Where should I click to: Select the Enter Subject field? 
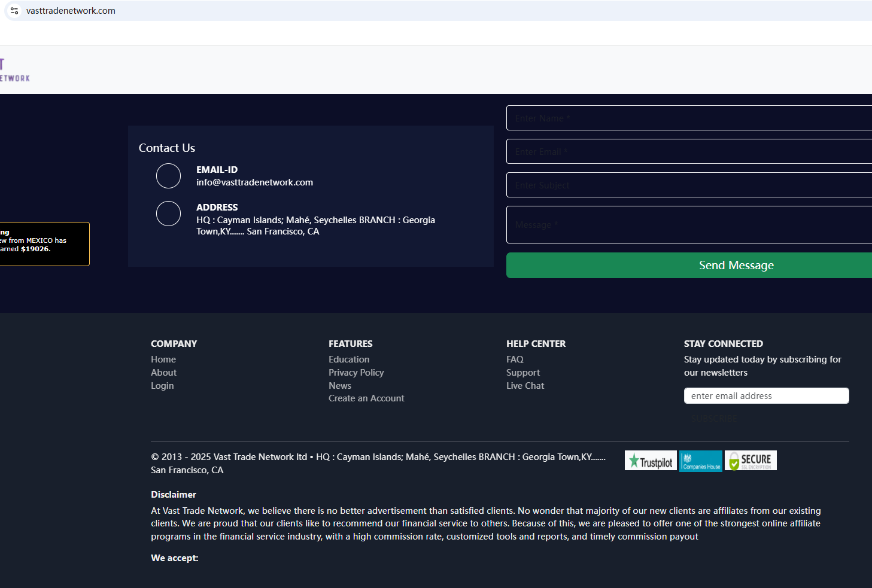688,185
